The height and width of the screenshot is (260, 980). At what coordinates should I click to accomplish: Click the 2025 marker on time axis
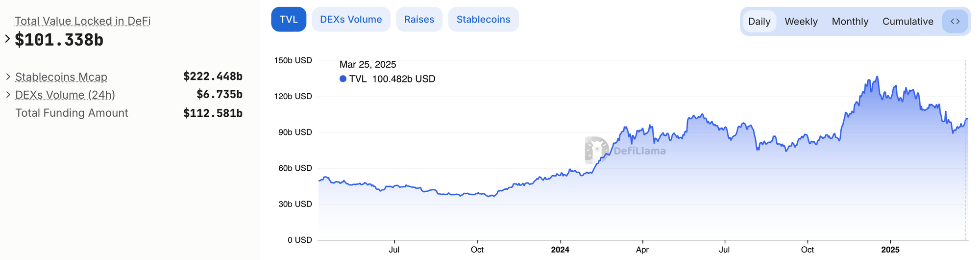[x=890, y=250]
